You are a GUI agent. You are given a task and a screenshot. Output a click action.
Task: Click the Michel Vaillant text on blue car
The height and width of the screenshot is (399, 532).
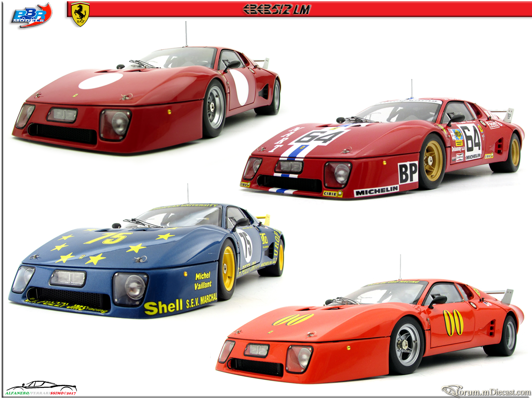tap(203, 281)
